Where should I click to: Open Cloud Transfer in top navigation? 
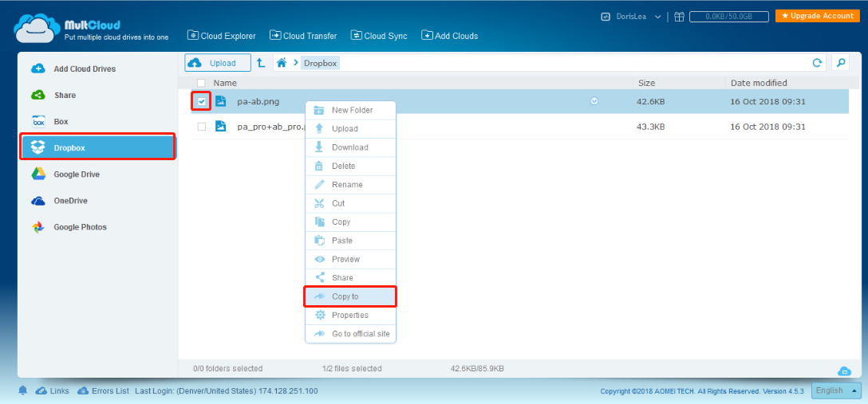(303, 36)
